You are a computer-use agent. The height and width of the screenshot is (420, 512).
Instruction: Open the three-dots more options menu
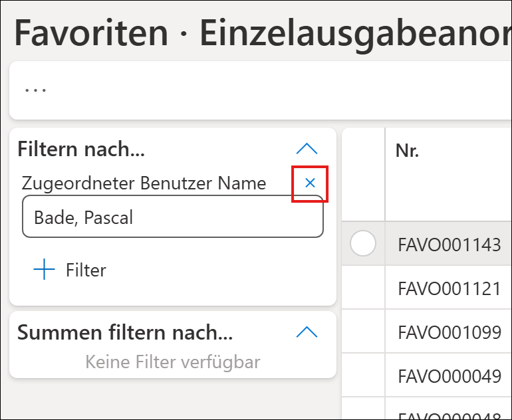pos(36,90)
